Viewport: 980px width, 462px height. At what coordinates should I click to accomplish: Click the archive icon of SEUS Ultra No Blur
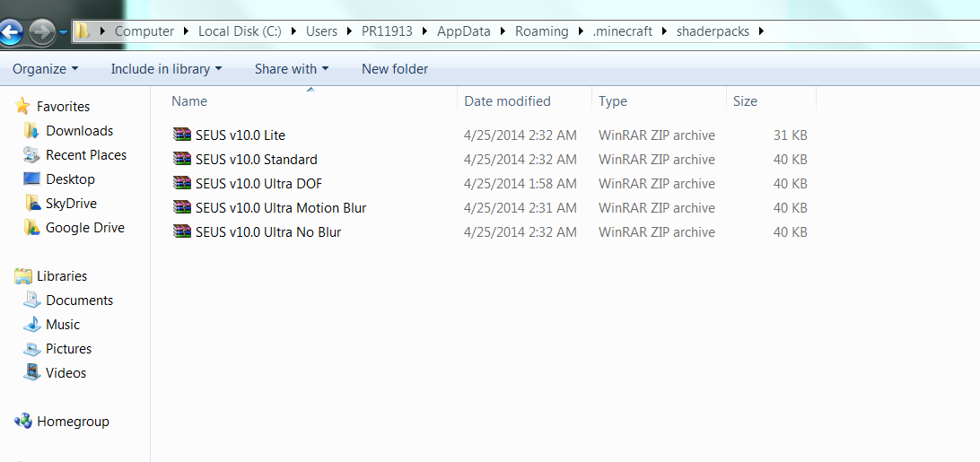(x=182, y=232)
